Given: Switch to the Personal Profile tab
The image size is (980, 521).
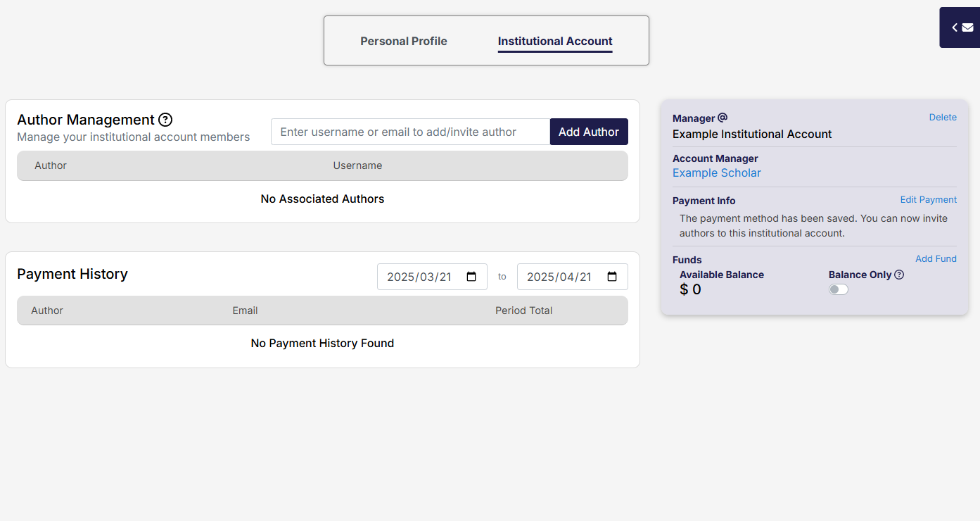Looking at the screenshot, I should (x=404, y=41).
